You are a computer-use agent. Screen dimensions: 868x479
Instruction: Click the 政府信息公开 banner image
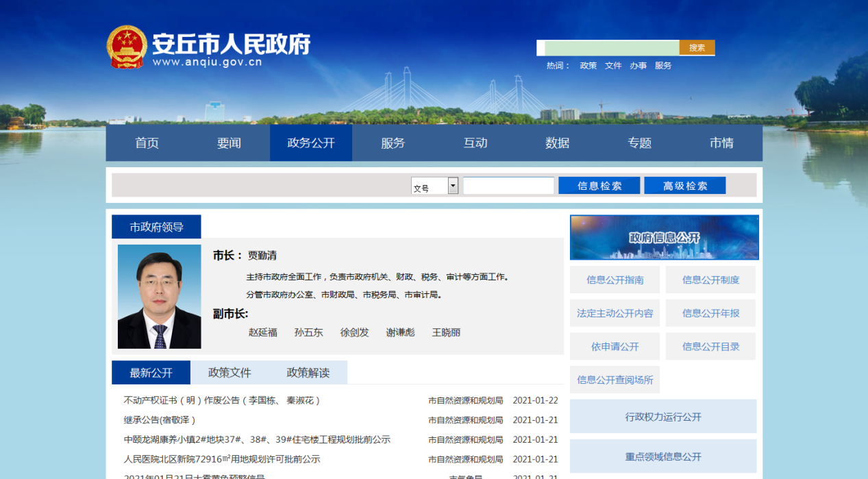pos(665,237)
